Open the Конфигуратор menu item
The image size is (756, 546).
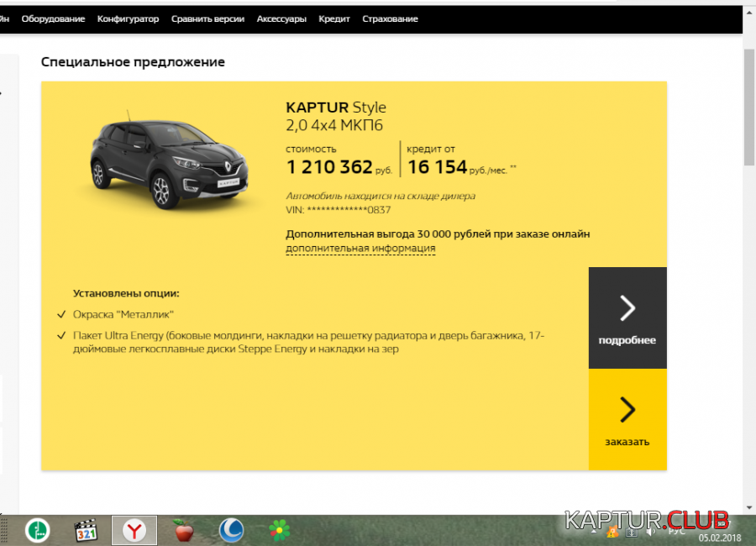(x=128, y=18)
